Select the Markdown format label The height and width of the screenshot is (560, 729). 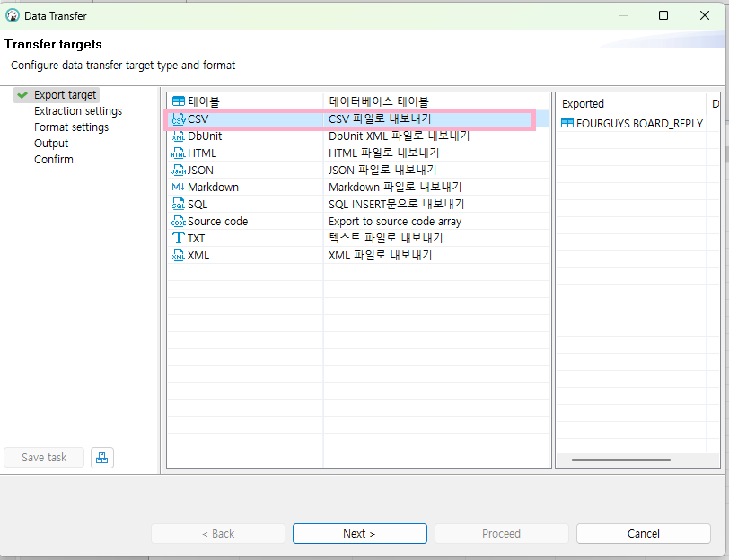(213, 188)
